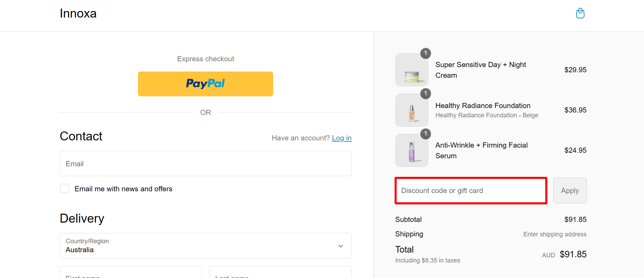
Task: Click the Apply discount button
Action: pyautogui.click(x=570, y=191)
